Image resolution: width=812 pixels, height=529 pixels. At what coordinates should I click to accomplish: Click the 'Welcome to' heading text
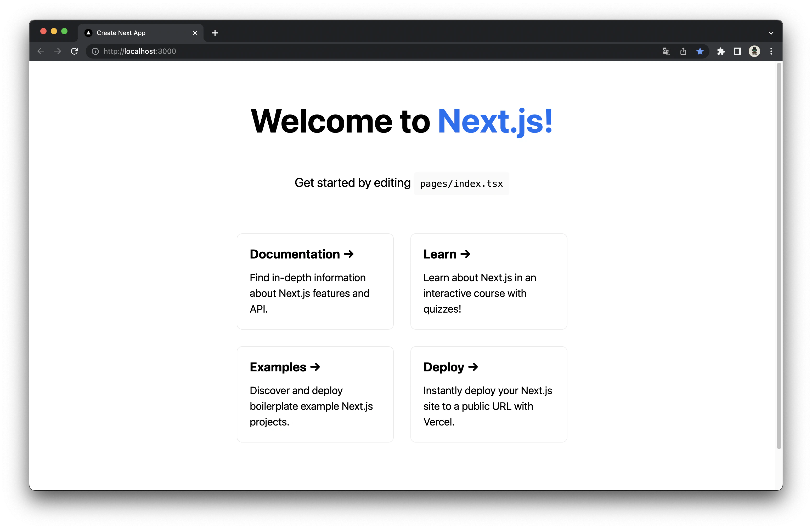pos(341,121)
